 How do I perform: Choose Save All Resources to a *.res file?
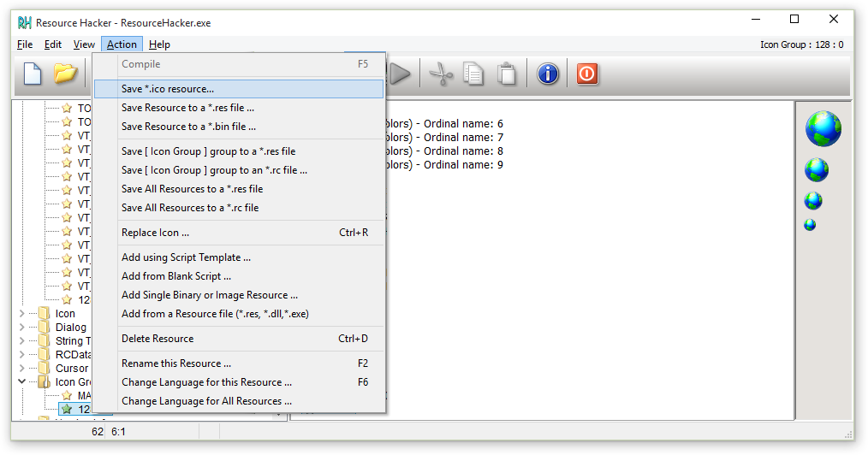tap(239, 189)
